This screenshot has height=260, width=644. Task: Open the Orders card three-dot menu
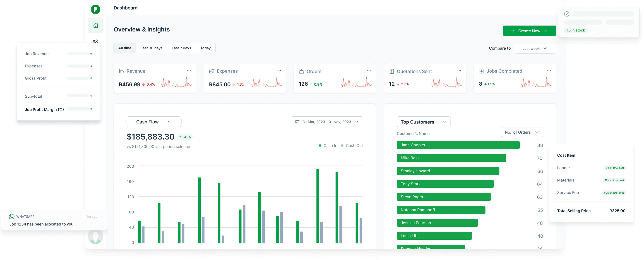369,70
